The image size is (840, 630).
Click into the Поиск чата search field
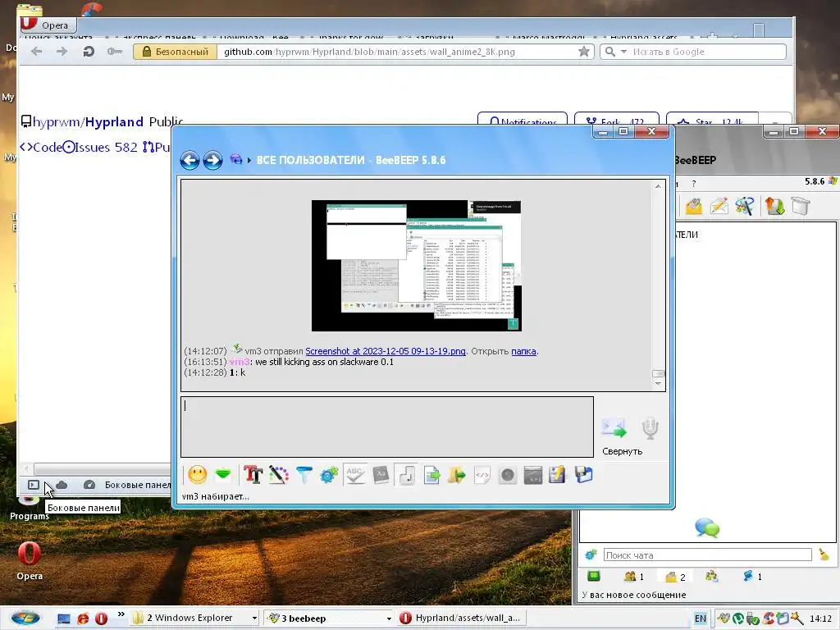(708, 555)
